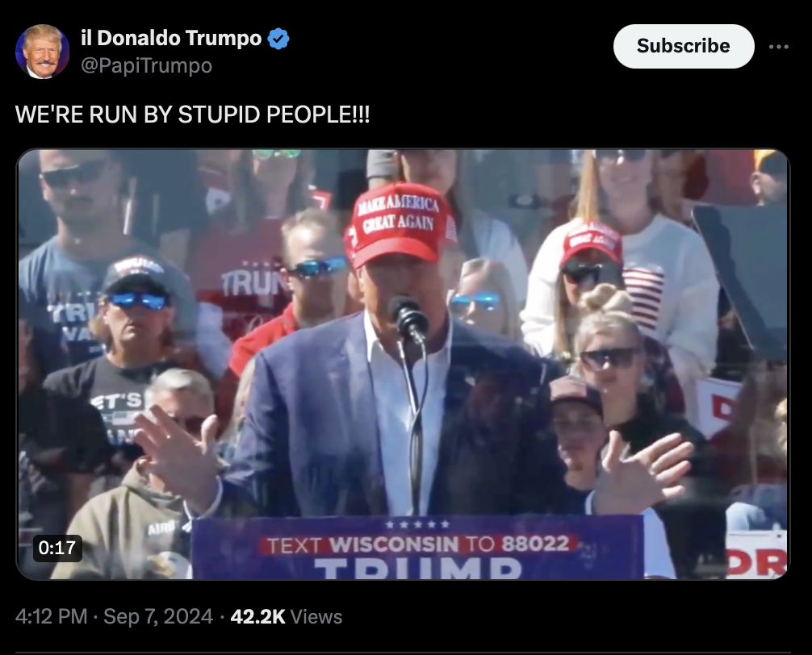Screen dimensions: 812x655
Task: Open the 4:12 PM timestamp link
Action: [52, 616]
